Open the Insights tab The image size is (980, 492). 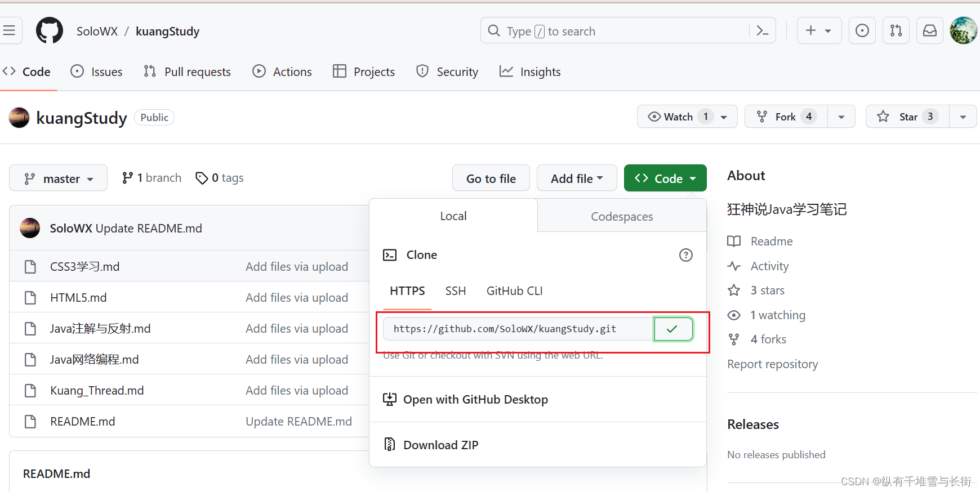pyautogui.click(x=530, y=72)
